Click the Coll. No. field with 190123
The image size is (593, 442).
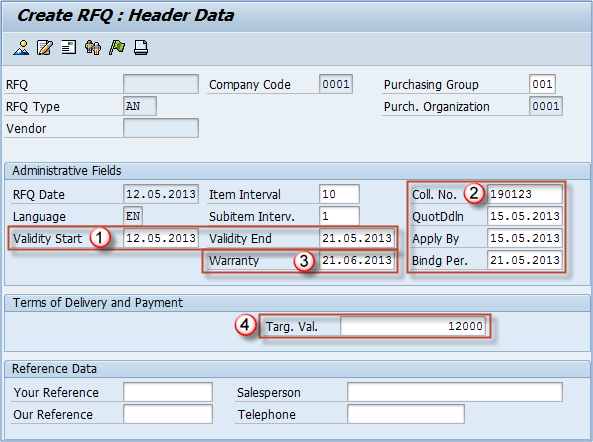tap(525, 194)
